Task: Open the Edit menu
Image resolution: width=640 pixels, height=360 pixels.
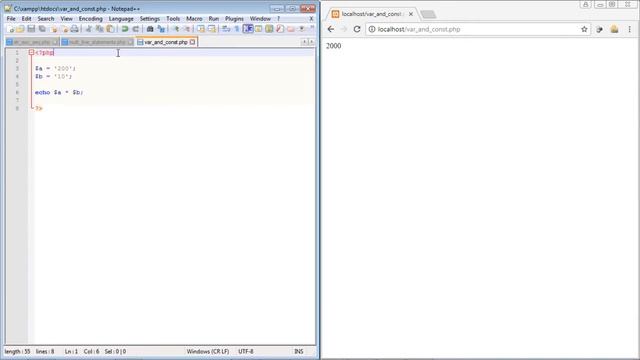Action: [x=27, y=19]
